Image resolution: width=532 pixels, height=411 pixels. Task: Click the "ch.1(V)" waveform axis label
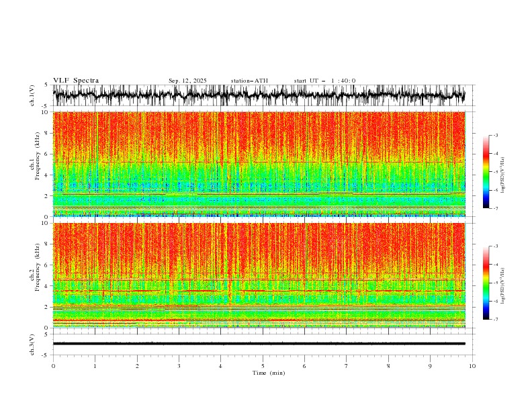pyautogui.click(x=32, y=95)
